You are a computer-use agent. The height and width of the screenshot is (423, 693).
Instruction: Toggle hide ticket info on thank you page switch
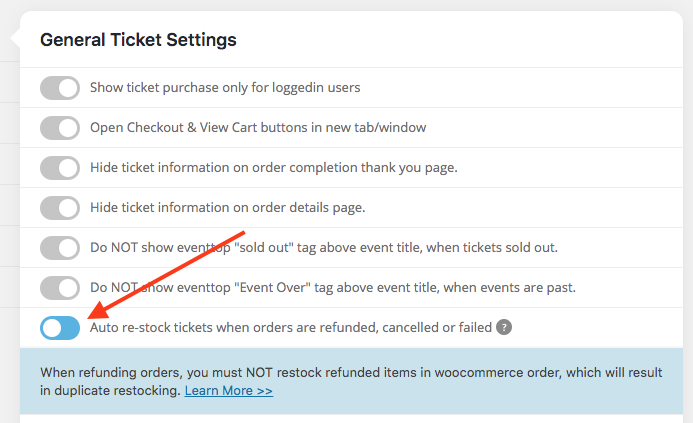coord(60,168)
